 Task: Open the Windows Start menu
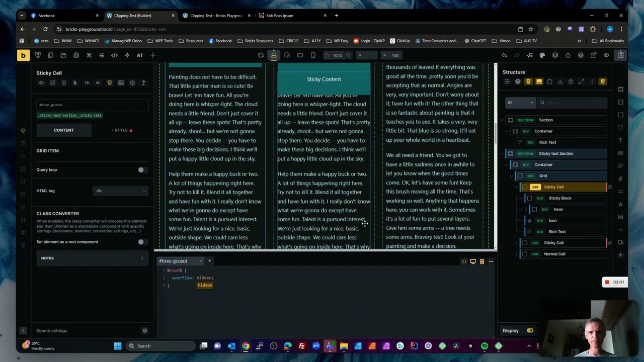(x=118, y=346)
